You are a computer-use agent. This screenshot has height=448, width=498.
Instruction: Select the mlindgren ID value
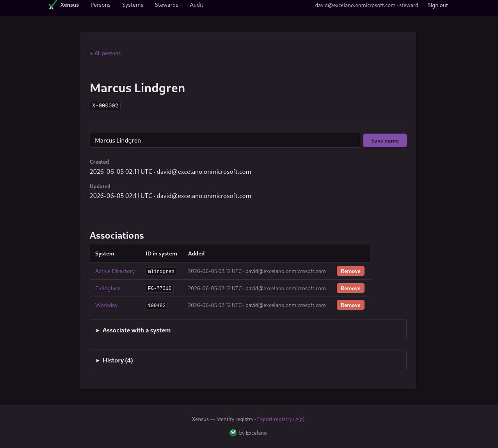[161, 271]
